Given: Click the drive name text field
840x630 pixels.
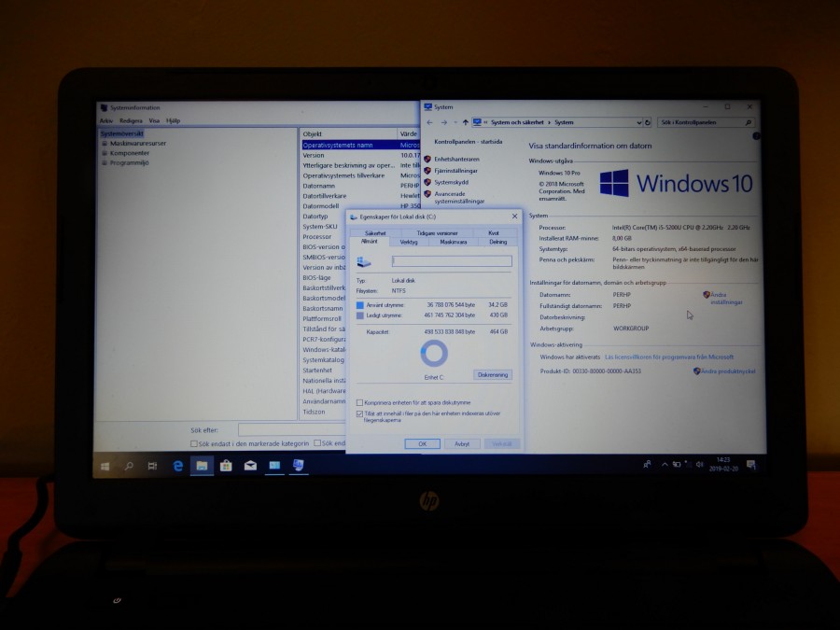Looking at the screenshot, I should tap(452, 261).
